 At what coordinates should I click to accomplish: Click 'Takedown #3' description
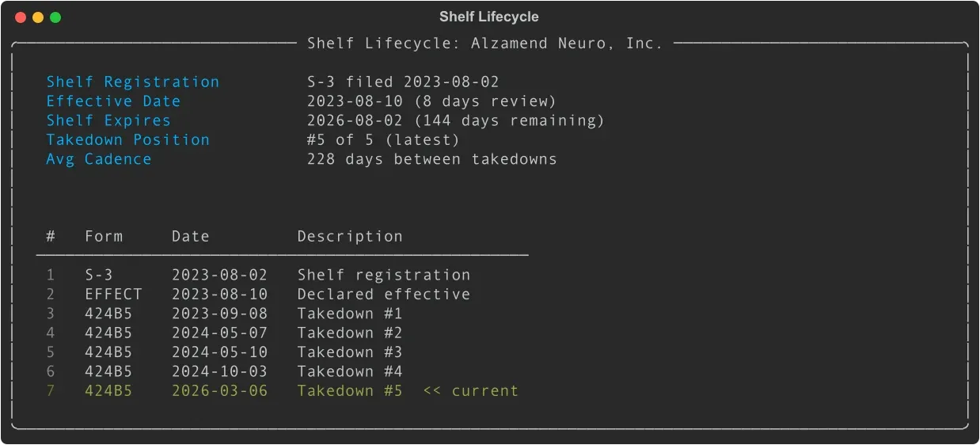pyautogui.click(x=350, y=352)
